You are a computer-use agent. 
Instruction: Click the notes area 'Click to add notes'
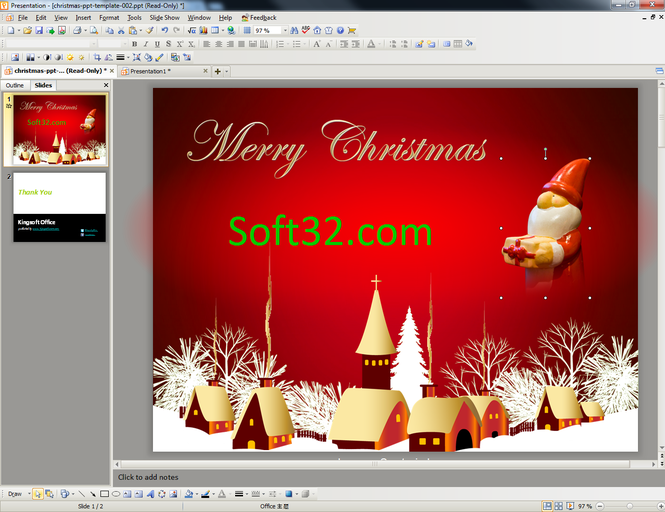click(x=148, y=477)
